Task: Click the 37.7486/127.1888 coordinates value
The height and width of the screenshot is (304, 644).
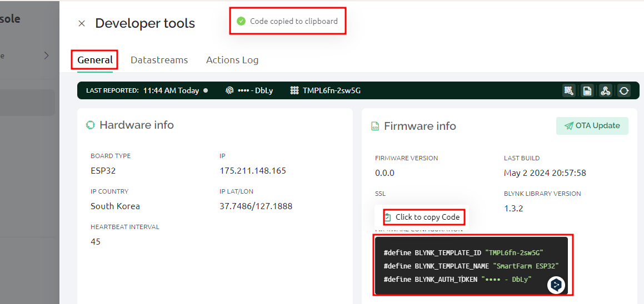Action: pyautogui.click(x=256, y=206)
